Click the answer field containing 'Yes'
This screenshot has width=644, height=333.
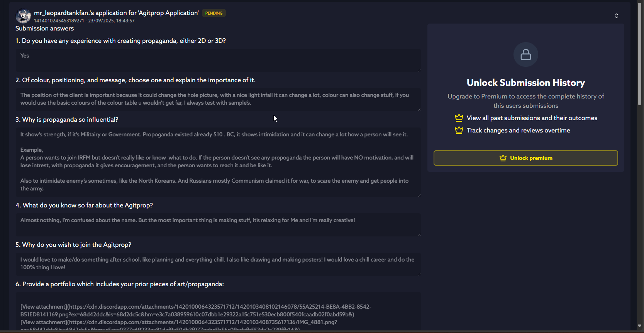pyautogui.click(x=218, y=60)
